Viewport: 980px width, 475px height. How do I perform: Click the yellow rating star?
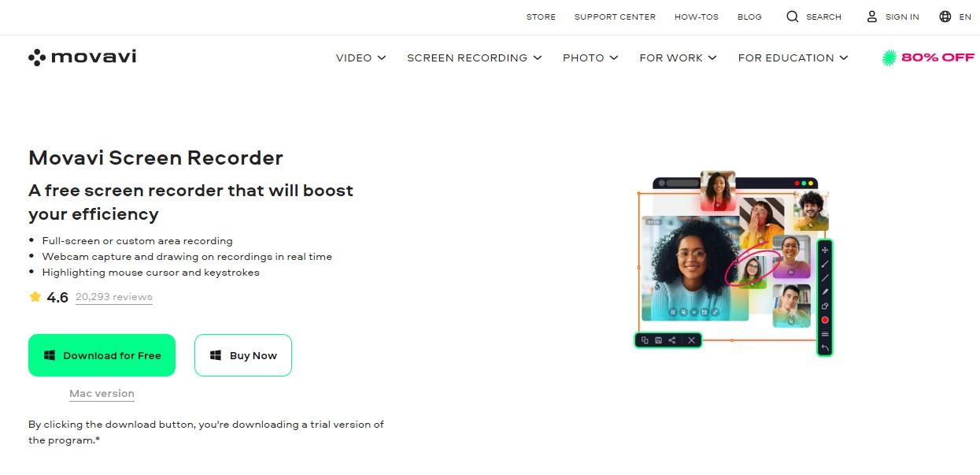35,297
